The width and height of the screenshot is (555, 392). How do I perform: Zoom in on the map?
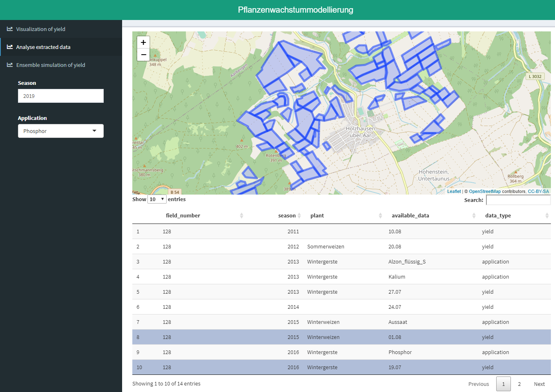pos(143,42)
